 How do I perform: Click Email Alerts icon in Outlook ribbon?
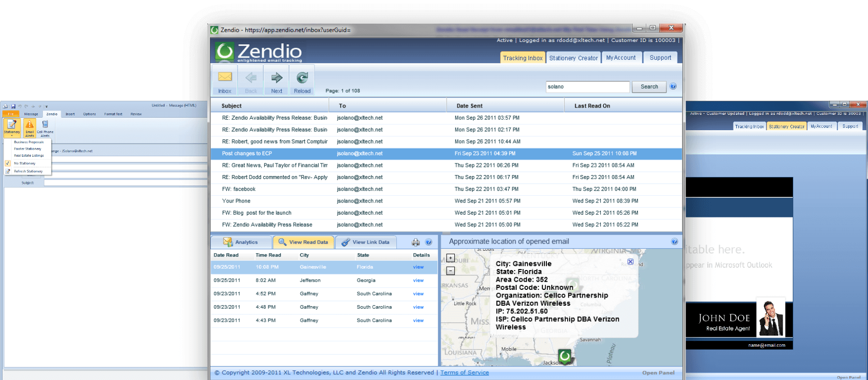coord(29,128)
